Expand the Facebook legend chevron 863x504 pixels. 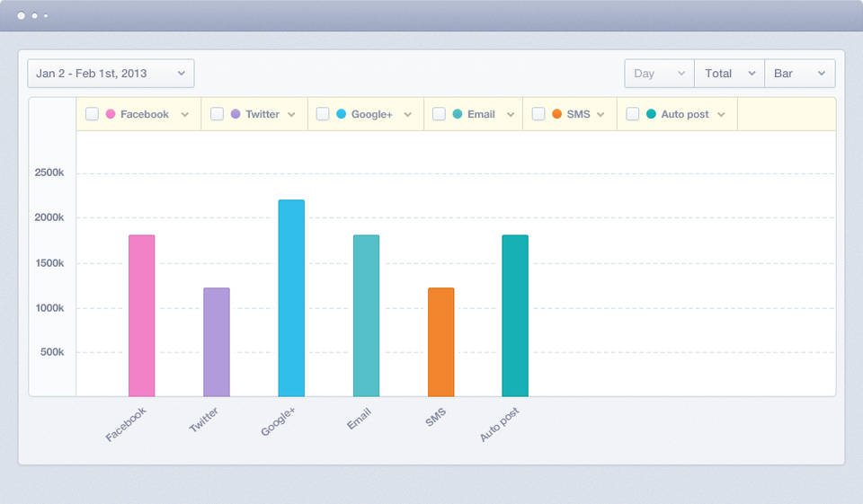185,115
